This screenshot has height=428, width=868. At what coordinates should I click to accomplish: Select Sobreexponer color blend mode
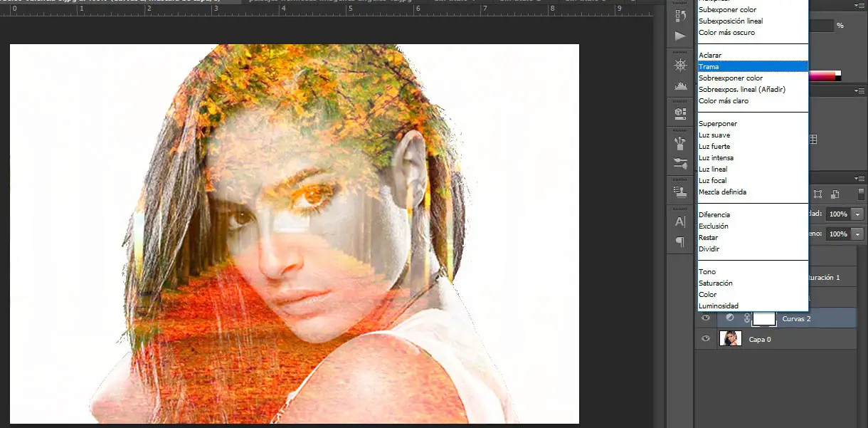(x=752, y=78)
